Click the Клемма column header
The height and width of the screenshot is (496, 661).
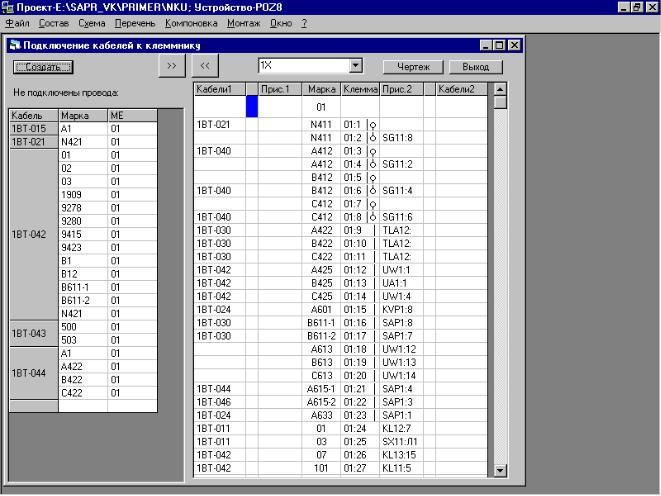pos(359,90)
